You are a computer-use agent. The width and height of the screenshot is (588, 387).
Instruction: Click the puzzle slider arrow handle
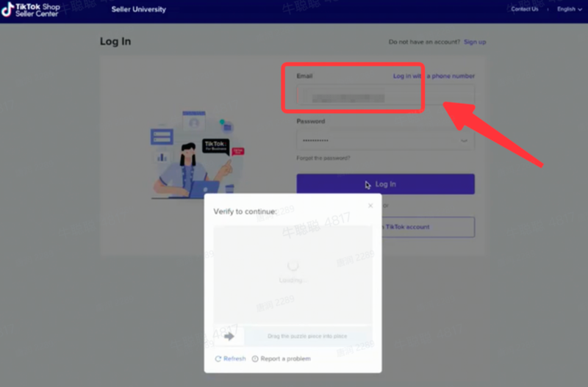click(x=229, y=336)
